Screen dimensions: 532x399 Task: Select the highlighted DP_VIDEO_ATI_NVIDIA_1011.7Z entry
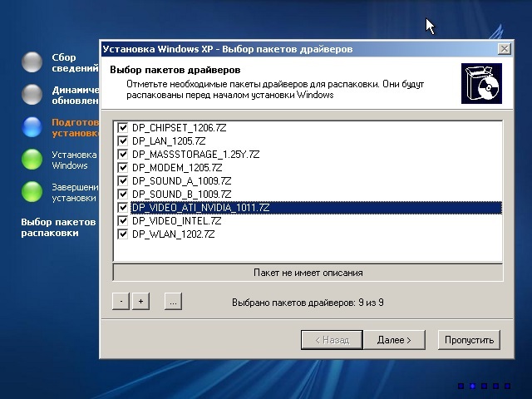[316, 208]
